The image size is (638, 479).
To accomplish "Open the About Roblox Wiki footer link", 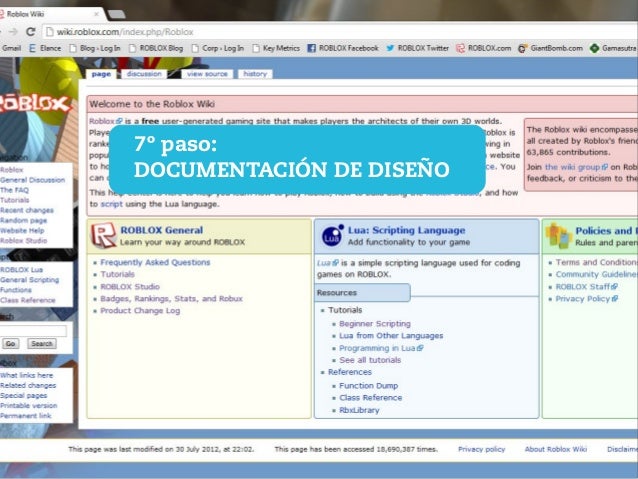I will (555, 449).
